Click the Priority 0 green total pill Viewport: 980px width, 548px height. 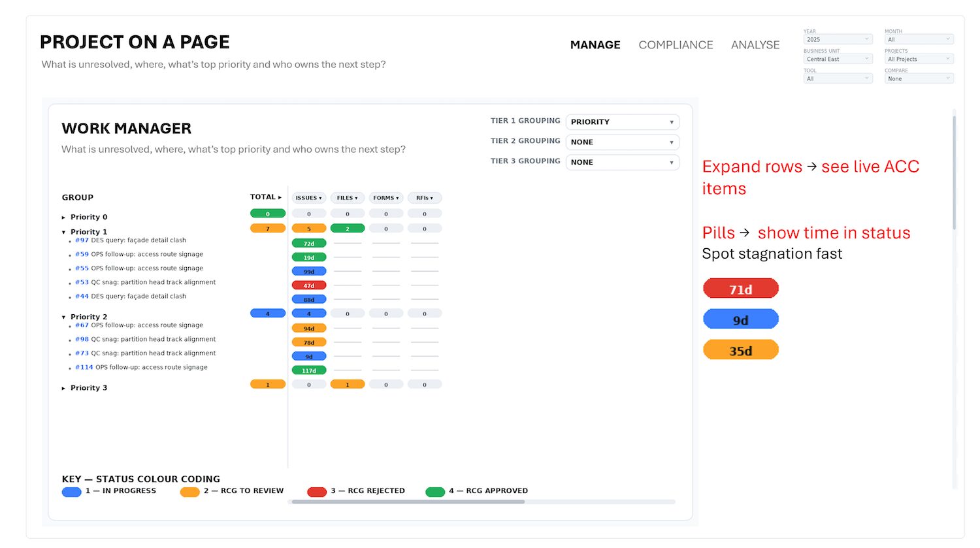coord(268,214)
